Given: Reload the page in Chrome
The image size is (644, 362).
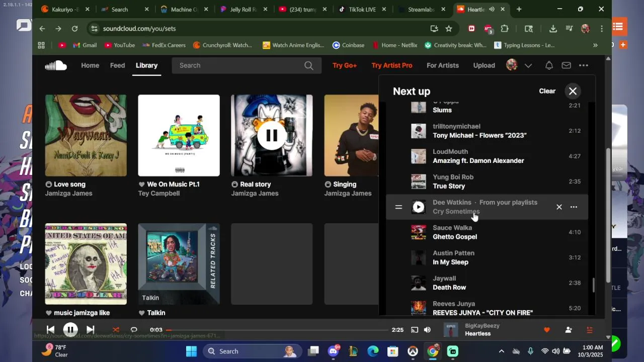Looking at the screenshot, I should click(x=74, y=29).
